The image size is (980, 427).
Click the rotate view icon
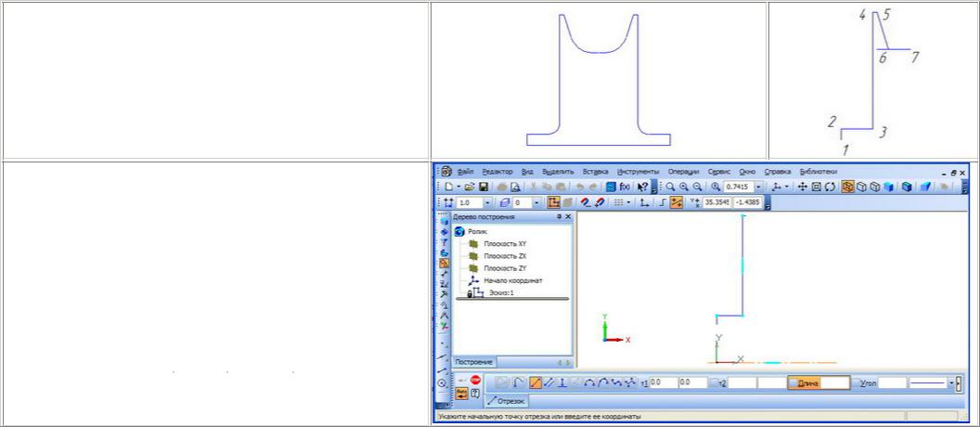[x=830, y=187]
